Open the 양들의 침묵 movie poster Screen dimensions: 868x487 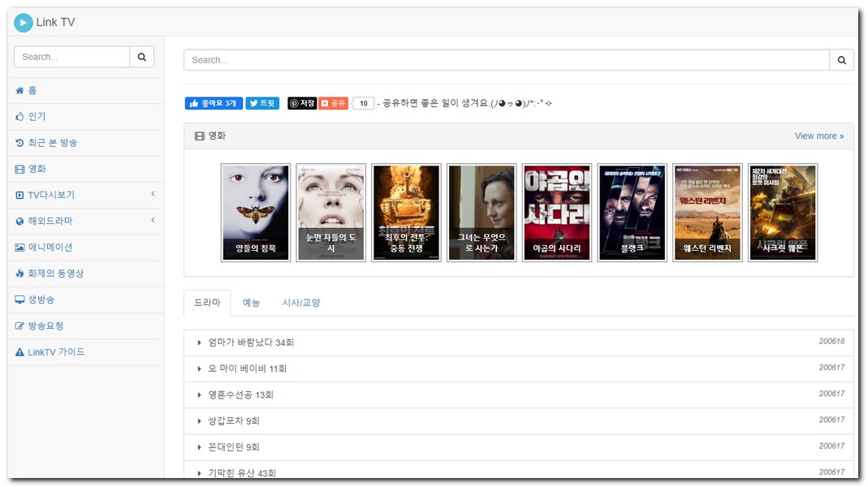coord(256,213)
